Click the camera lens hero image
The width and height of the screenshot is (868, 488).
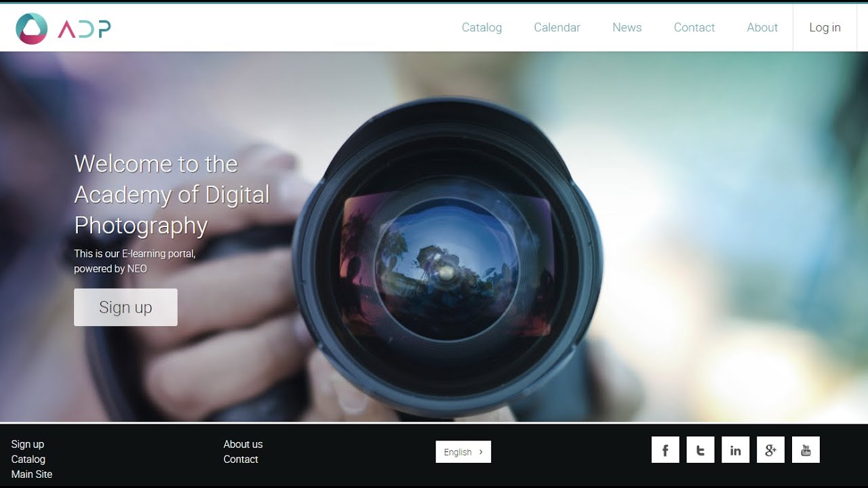point(448,258)
